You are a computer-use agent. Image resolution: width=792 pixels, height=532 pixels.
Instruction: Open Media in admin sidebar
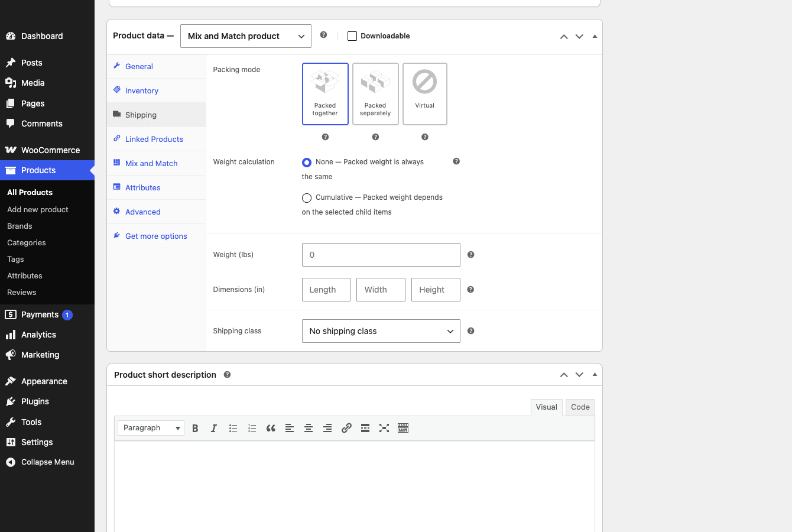click(x=47, y=83)
